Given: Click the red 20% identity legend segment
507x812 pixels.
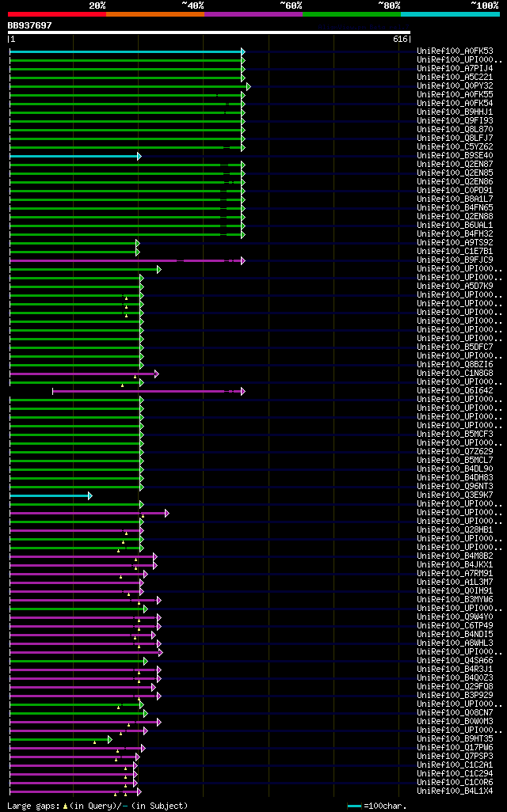Looking at the screenshot, I should (57, 14).
